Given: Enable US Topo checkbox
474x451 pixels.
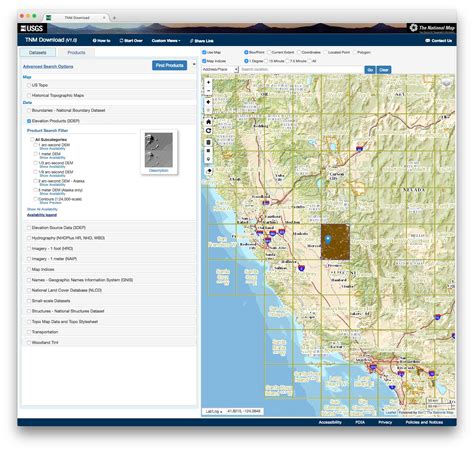Looking at the screenshot, I should [29, 85].
